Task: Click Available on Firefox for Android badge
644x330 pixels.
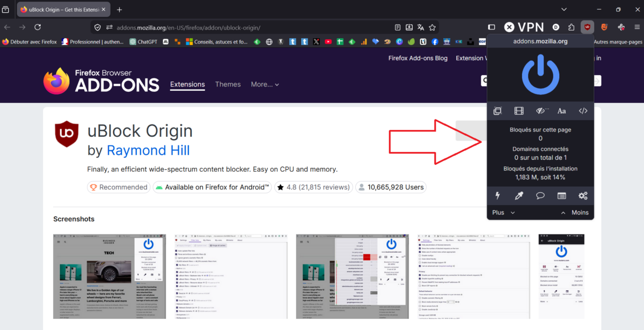Action: [x=212, y=187]
